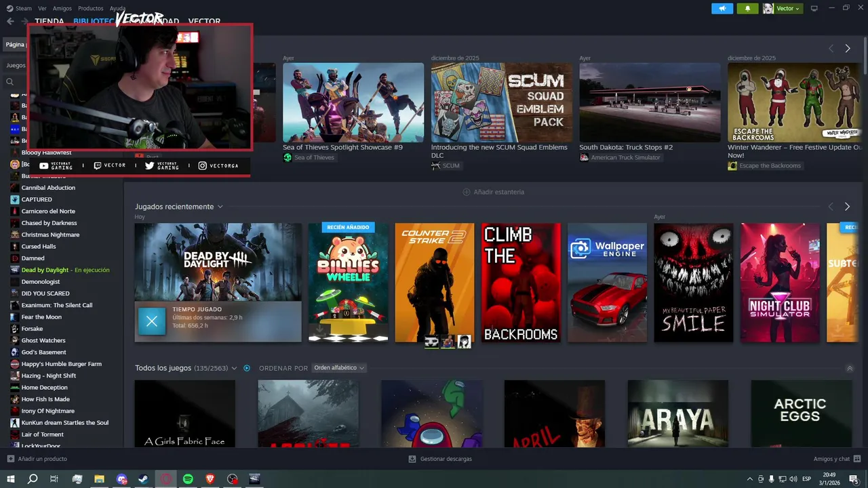Click the SCUM game icon under news
Viewport: 868px width, 488px height.
tap(435, 165)
